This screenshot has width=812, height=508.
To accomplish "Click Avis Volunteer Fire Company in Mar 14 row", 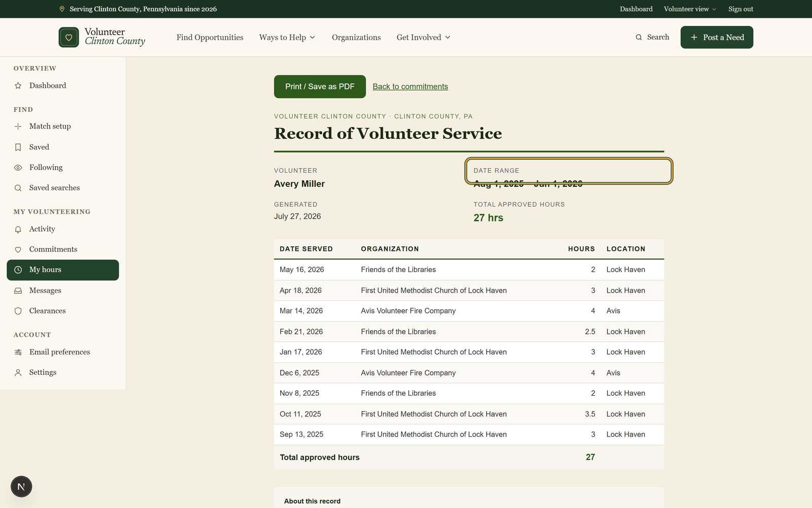I will click(x=408, y=311).
